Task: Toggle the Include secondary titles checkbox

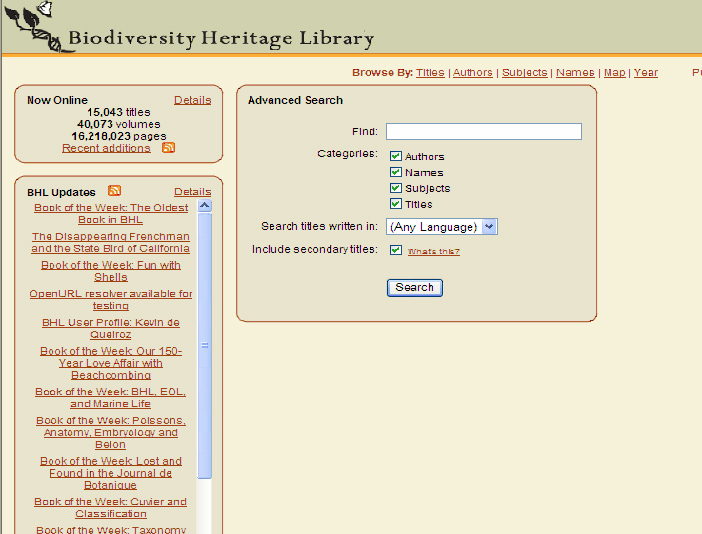Action: pos(395,250)
